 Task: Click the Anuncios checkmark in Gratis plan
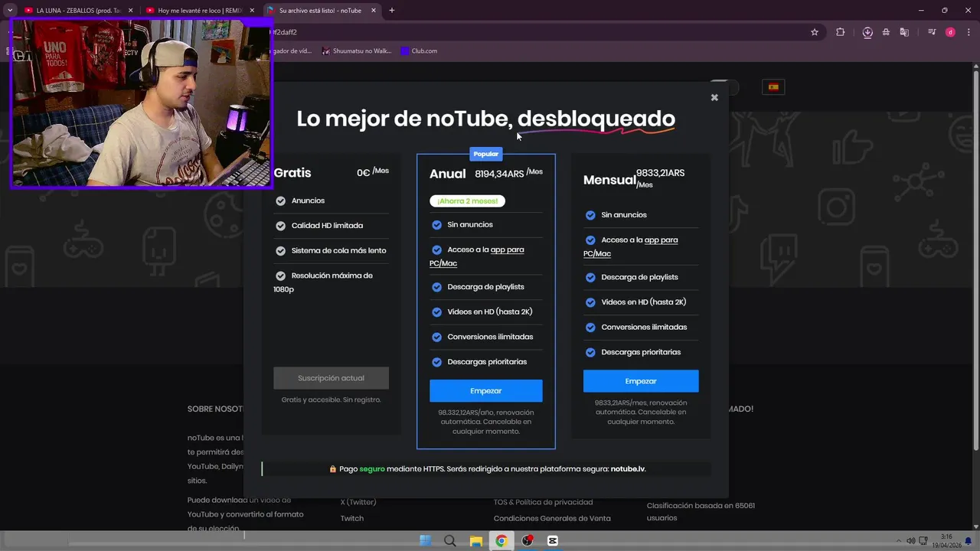coord(280,201)
